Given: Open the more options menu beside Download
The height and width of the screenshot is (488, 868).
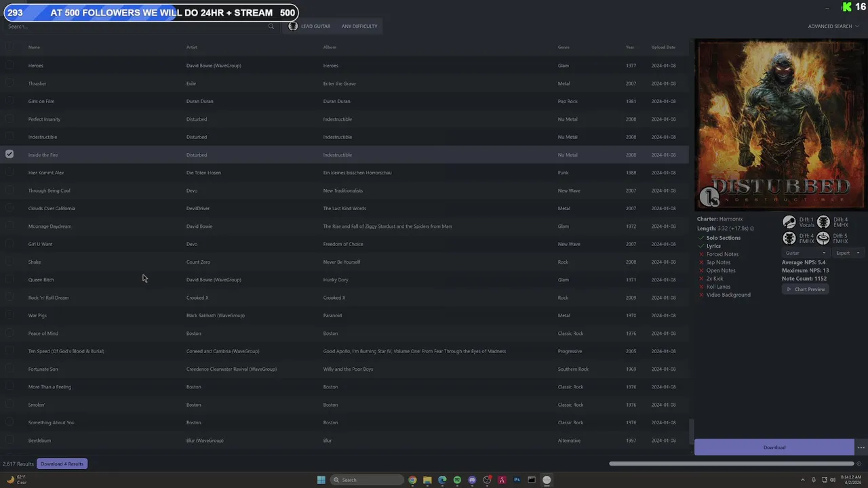Looking at the screenshot, I should (861, 447).
